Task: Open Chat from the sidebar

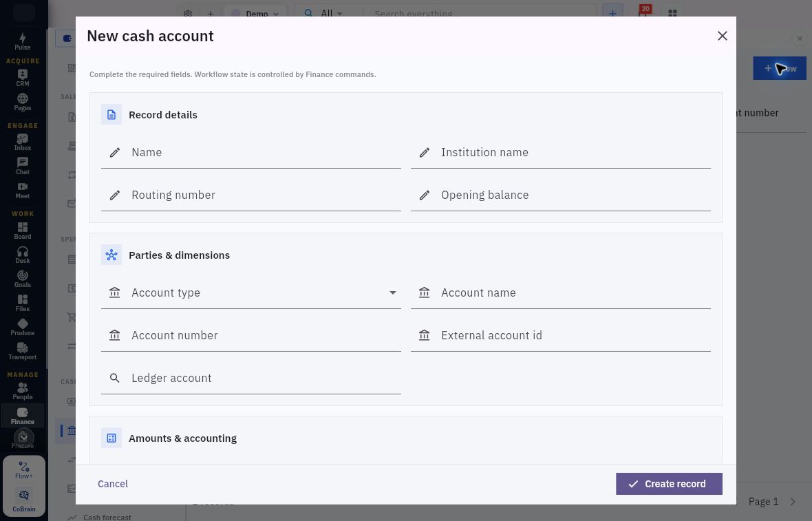Action: [x=22, y=167]
